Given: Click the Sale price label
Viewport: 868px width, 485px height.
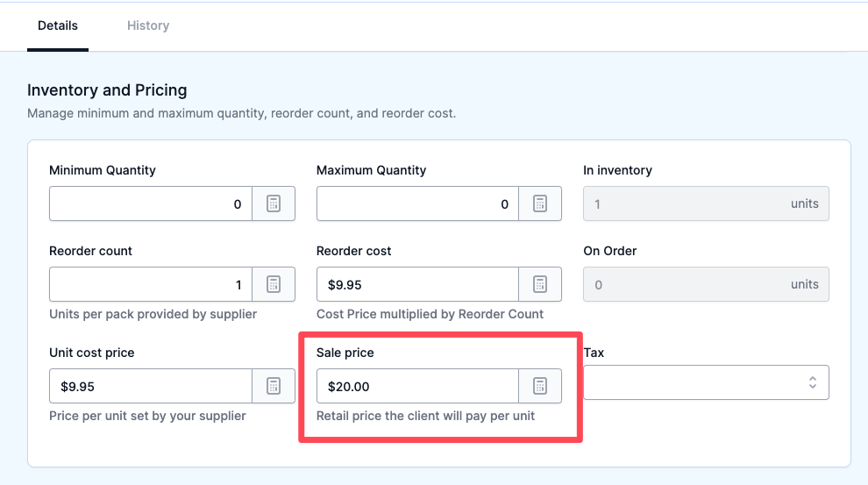Looking at the screenshot, I should point(345,353).
